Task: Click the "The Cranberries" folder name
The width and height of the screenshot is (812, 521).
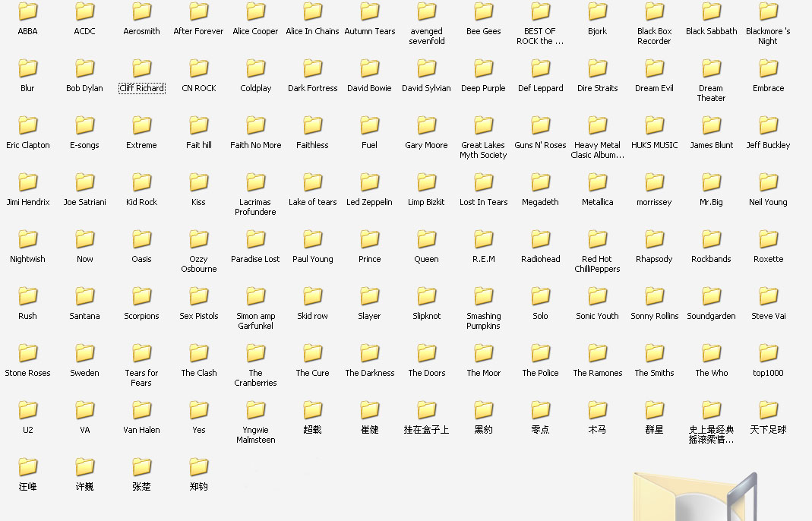Action: [255, 377]
